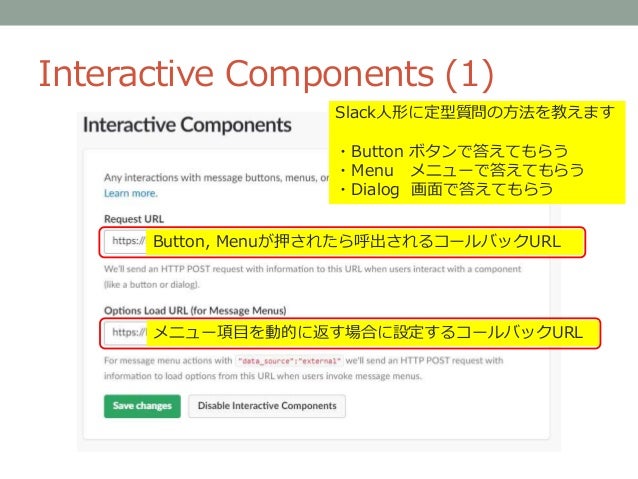This screenshot has width=638, height=479.
Task: Click the "Button ボタンで答えてもらう" note line
Action: click(453, 151)
